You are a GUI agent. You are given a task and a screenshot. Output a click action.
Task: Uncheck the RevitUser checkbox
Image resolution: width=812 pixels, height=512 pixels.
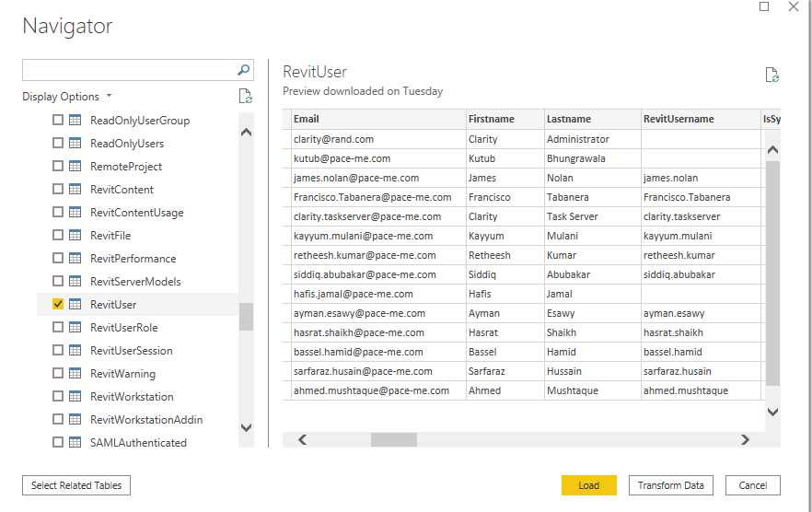pyautogui.click(x=58, y=305)
